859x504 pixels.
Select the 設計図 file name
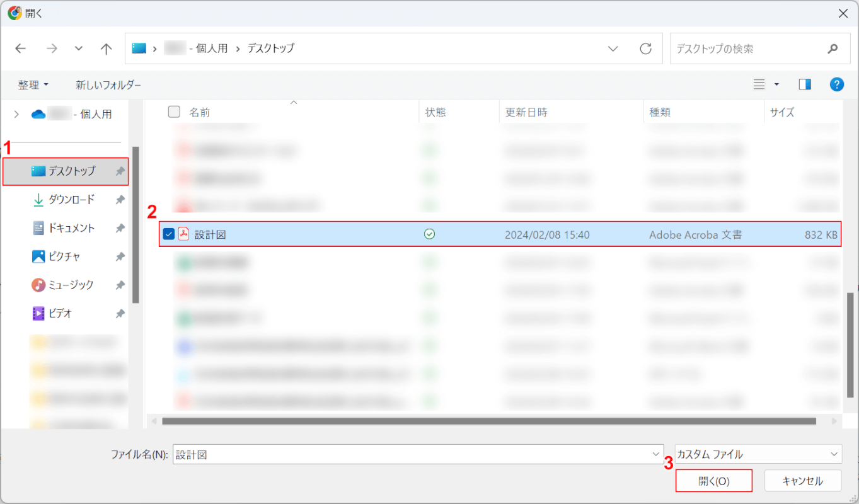(x=210, y=234)
